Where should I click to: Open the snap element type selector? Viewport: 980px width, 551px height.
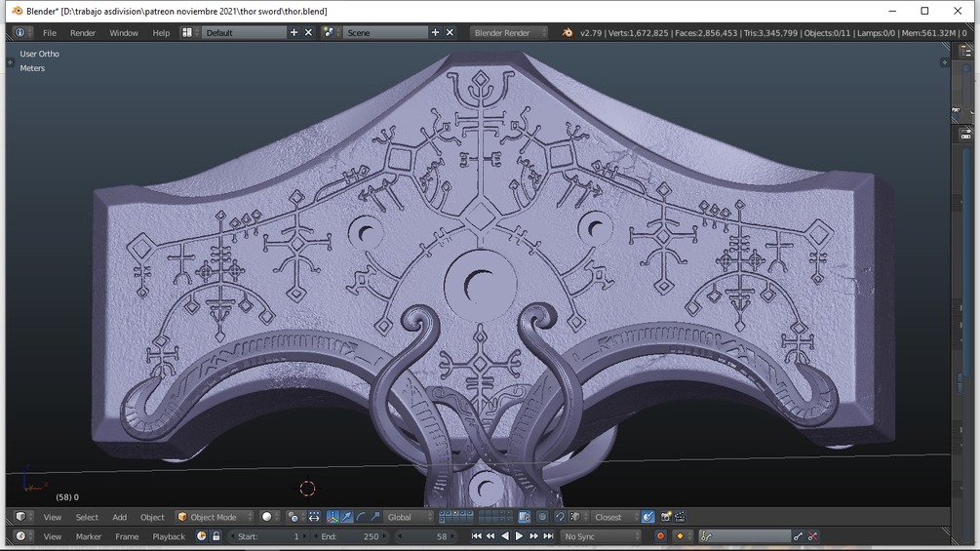pyautogui.click(x=578, y=517)
